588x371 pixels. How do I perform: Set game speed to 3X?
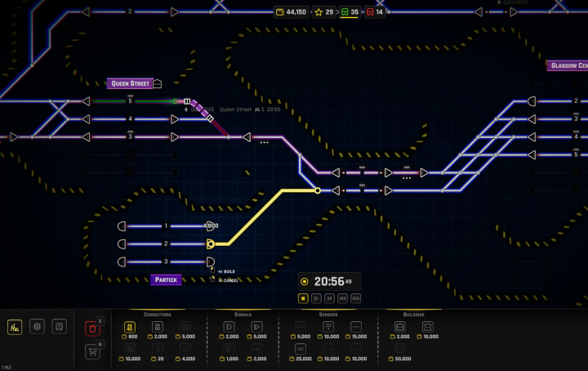[x=329, y=298]
